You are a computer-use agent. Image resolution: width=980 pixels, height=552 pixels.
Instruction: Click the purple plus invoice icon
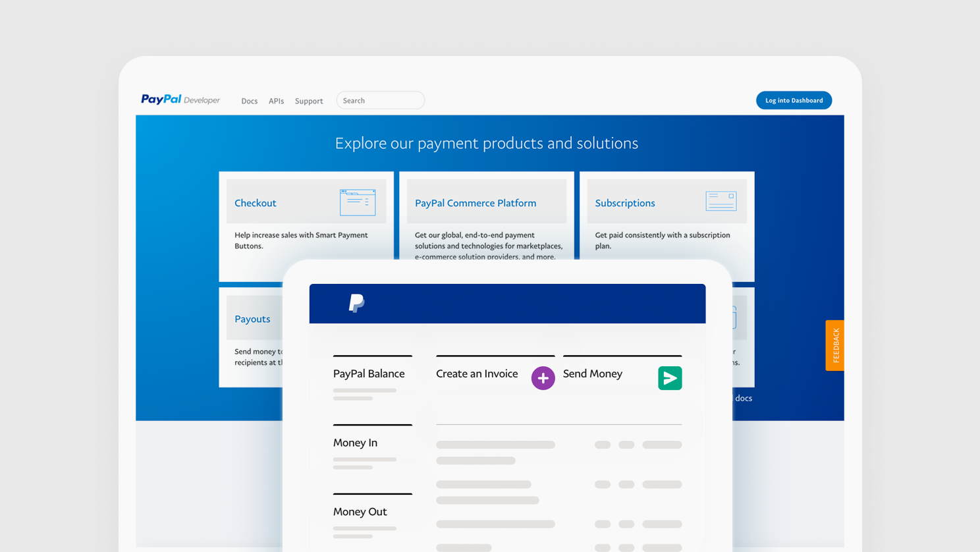tap(543, 378)
